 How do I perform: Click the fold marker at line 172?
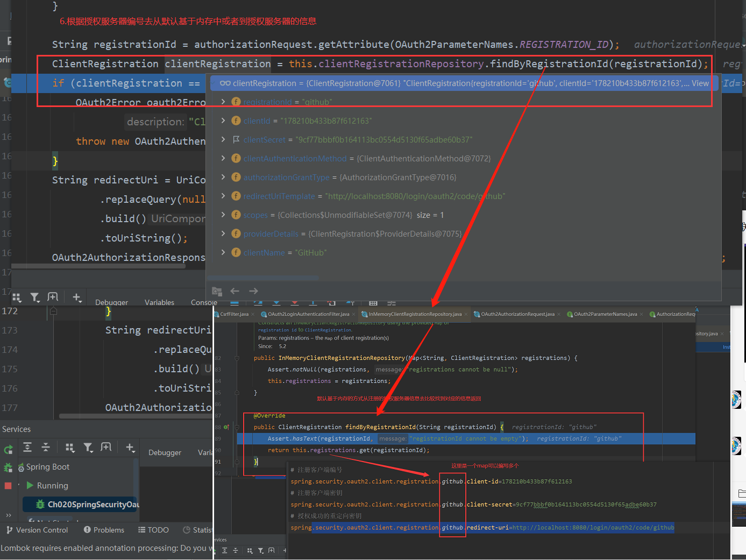tap(53, 311)
